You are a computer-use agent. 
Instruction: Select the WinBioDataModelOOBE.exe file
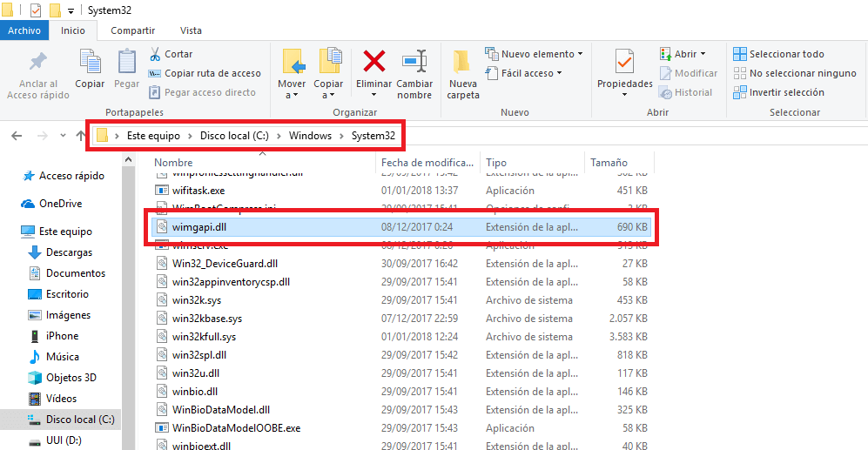[x=401, y=428]
